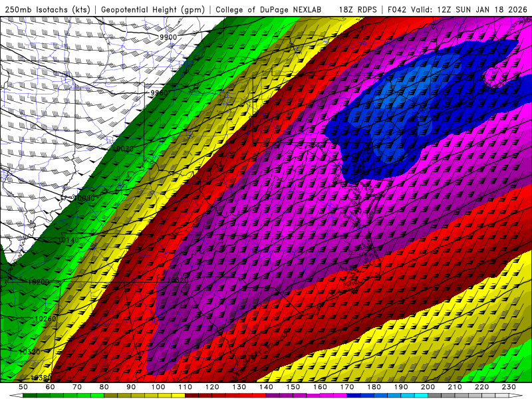Click the 90 value on the color scale
The height and width of the screenshot is (399, 532).
131,387
